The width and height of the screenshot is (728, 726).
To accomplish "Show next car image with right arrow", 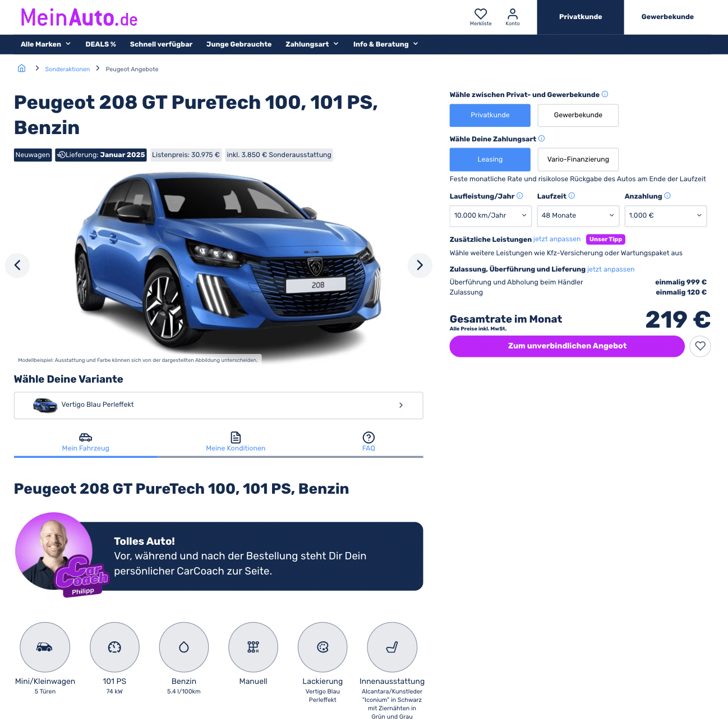I will pos(420,265).
